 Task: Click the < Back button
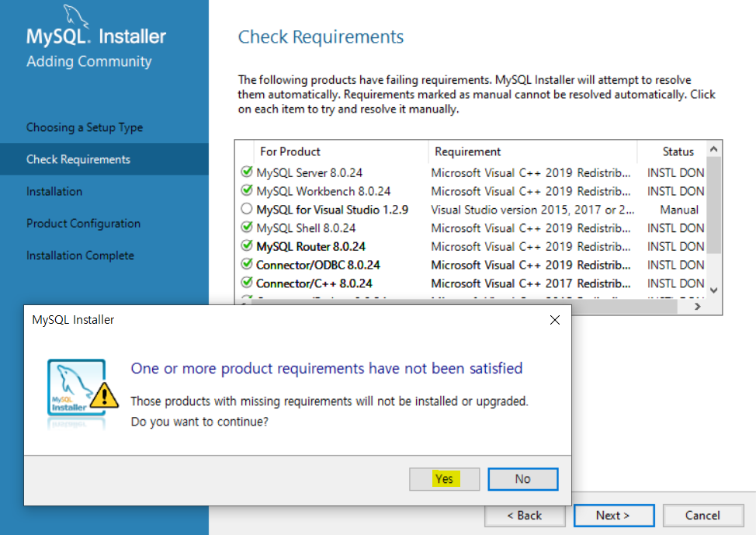pos(525,516)
